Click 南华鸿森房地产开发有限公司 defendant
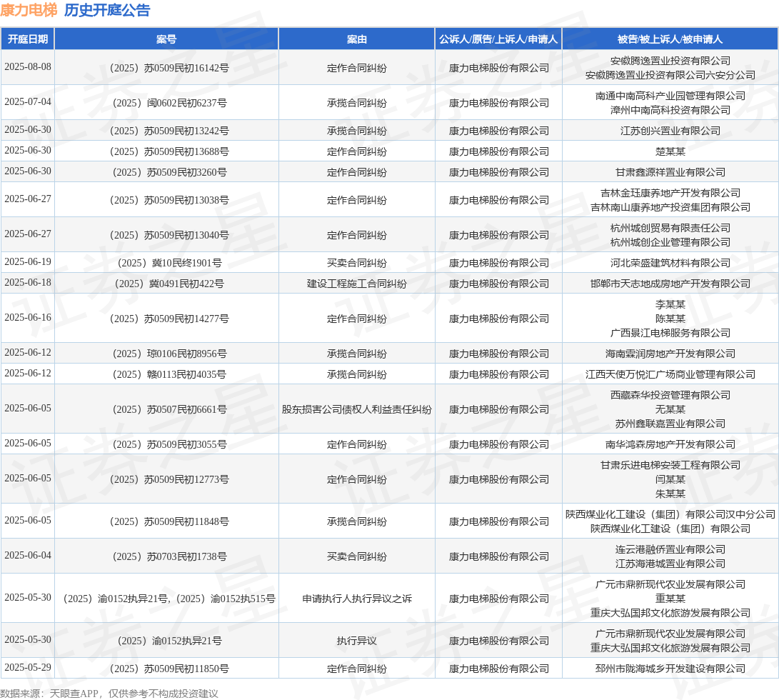The width and height of the screenshot is (779, 700). tap(670, 444)
